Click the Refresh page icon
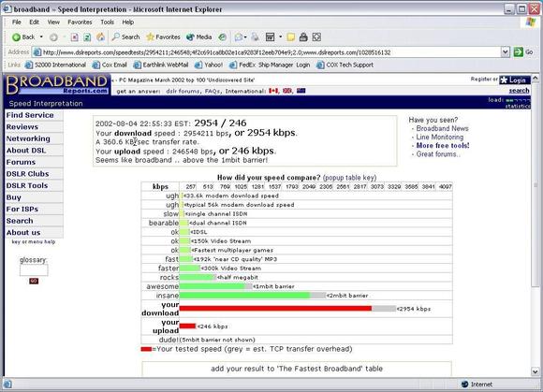The image size is (543, 392). click(x=87, y=37)
